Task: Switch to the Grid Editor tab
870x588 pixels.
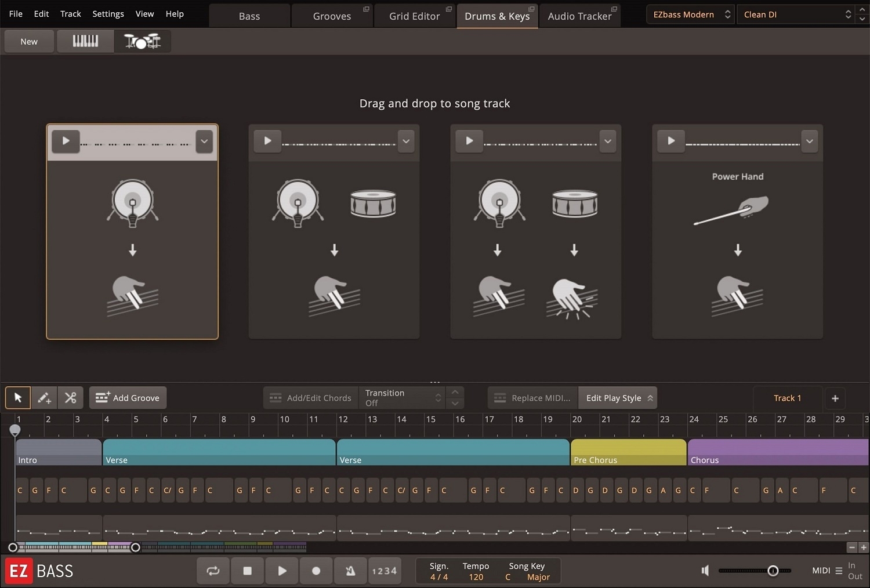Action: tap(415, 16)
